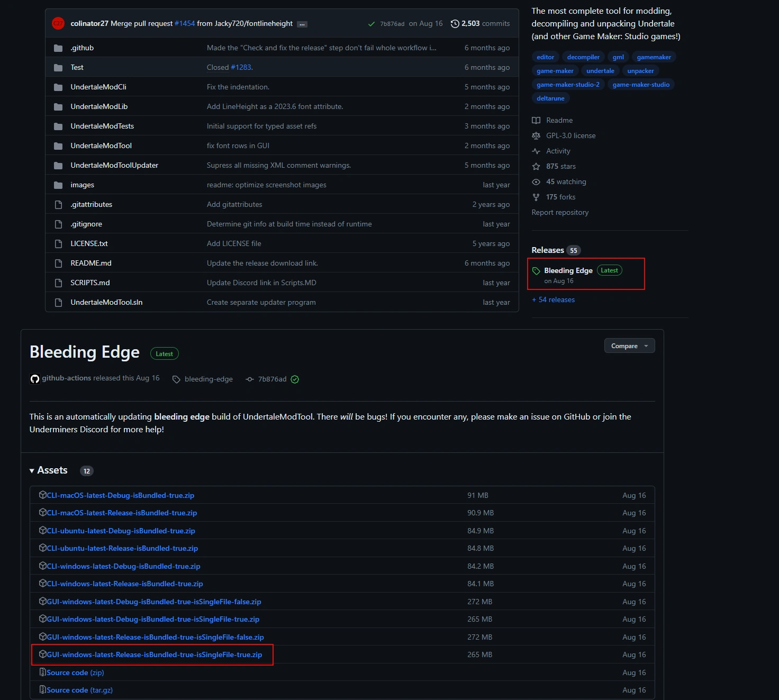The width and height of the screenshot is (779, 700).
Task: Click Report repository link
Action: point(560,213)
